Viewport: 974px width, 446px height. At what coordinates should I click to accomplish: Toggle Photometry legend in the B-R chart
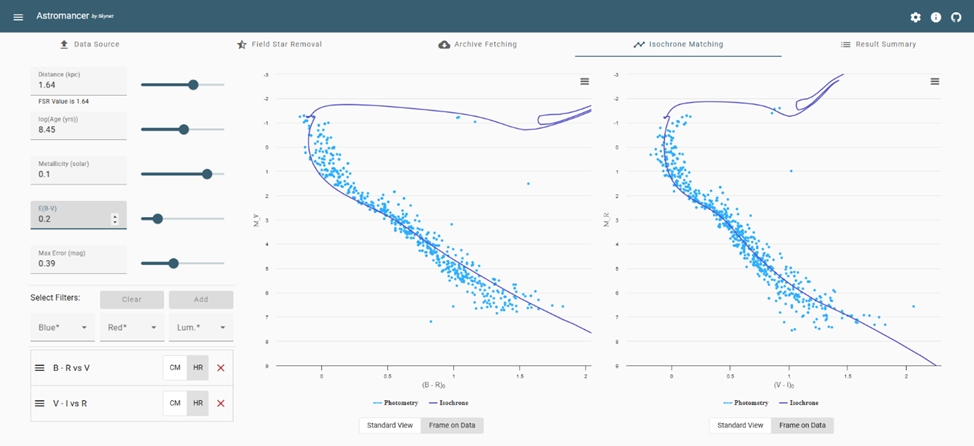point(396,403)
